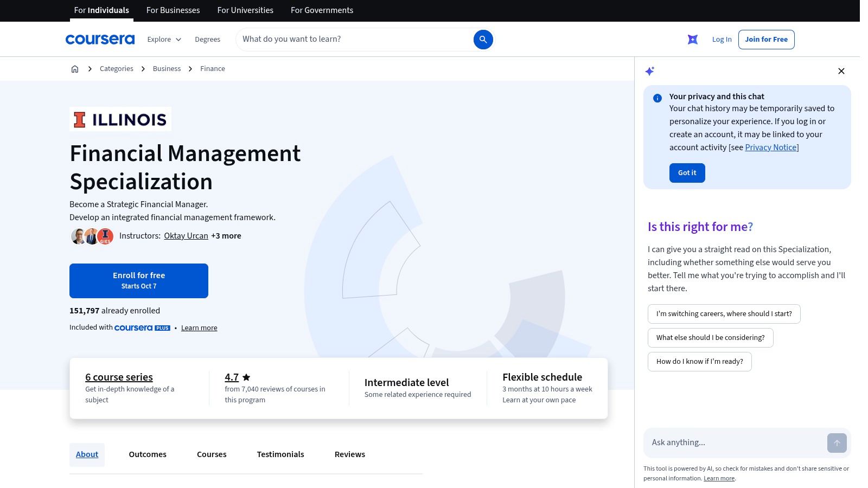Screen dimensions: 868x488
Task: Open the AI coach star icon in header
Action: (693, 40)
